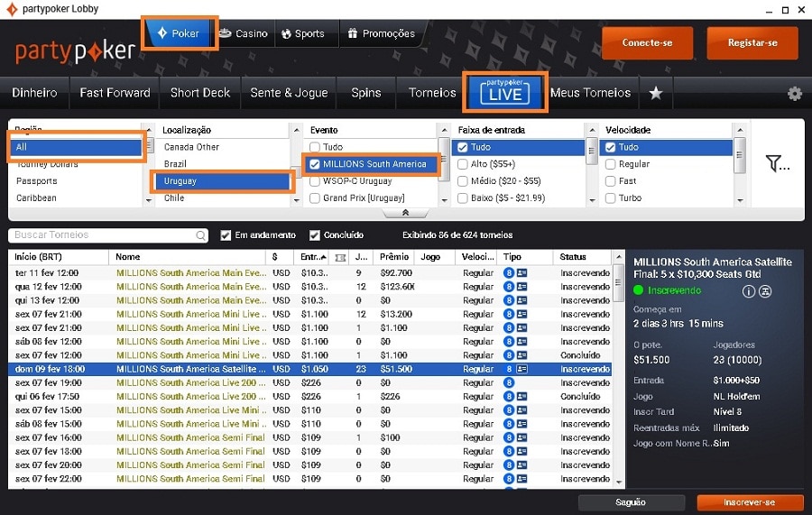Switch to the Sports section
Viewport: 812px width, 515px height.
pos(303,33)
